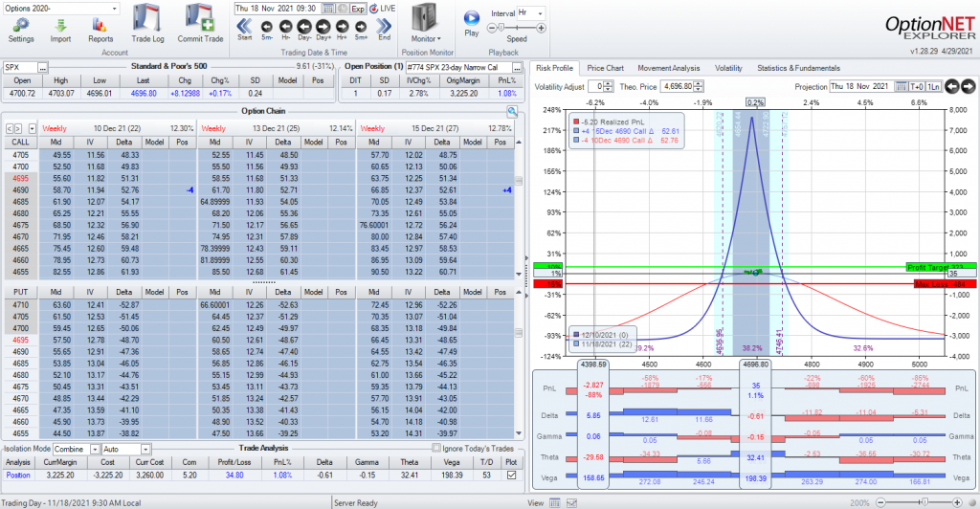Image resolution: width=980 pixels, height=509 pixels.
Task: Toggle Realized PnL legend marker
Action: (x=576, y=122)
